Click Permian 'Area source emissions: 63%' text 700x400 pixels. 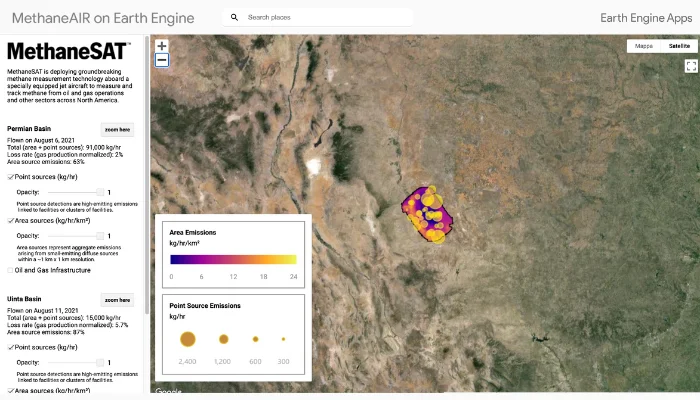tap(46, 162)
